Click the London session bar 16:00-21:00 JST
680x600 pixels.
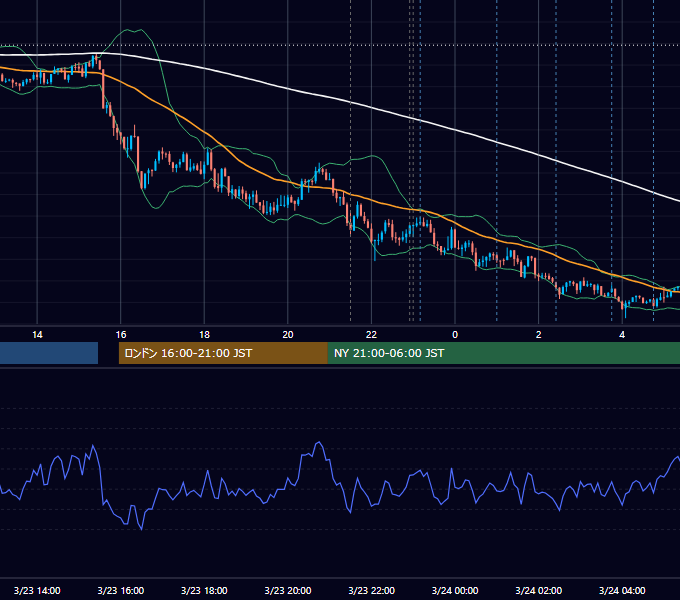point(223,353)
